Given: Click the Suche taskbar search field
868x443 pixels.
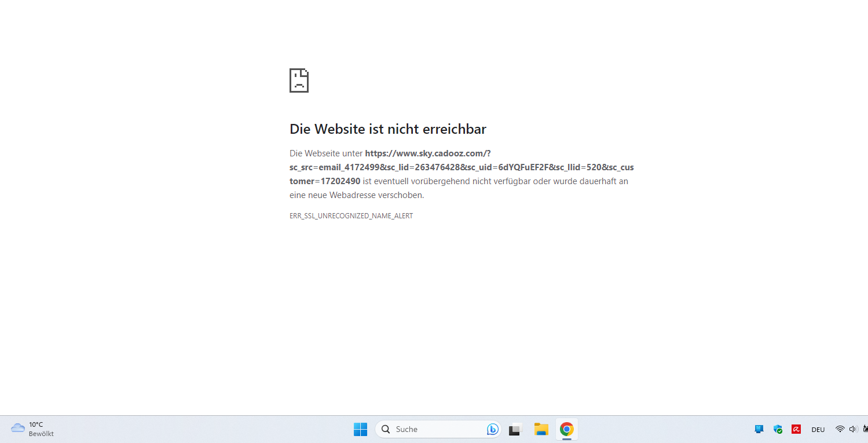Looking at the screenshot, I should pyautogui.click(x=438, y=429).
